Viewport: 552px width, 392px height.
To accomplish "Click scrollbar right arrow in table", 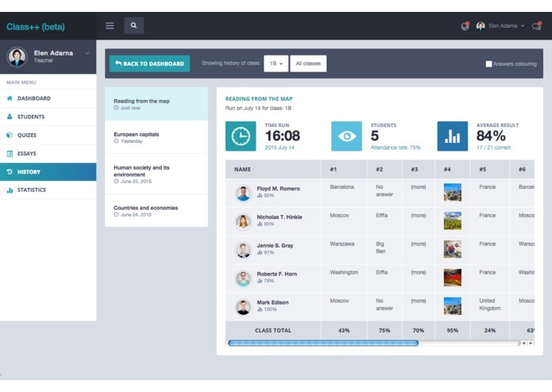I will coord(531,343).
